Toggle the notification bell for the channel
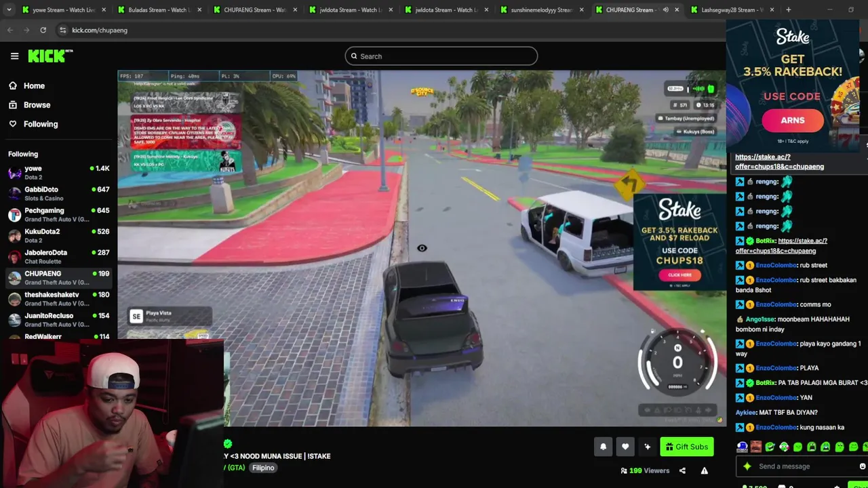This screenshot has width=868, height=488. point(603,447)
